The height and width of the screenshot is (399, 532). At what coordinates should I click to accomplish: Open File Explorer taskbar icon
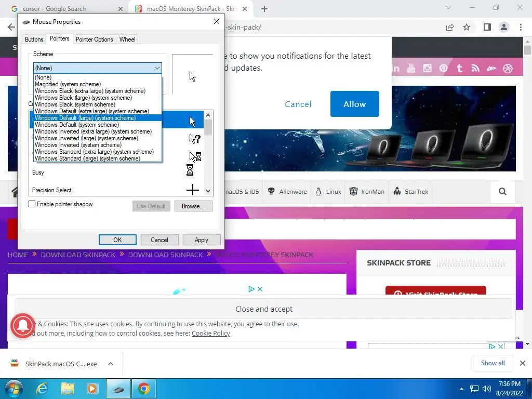click(68, 389)
